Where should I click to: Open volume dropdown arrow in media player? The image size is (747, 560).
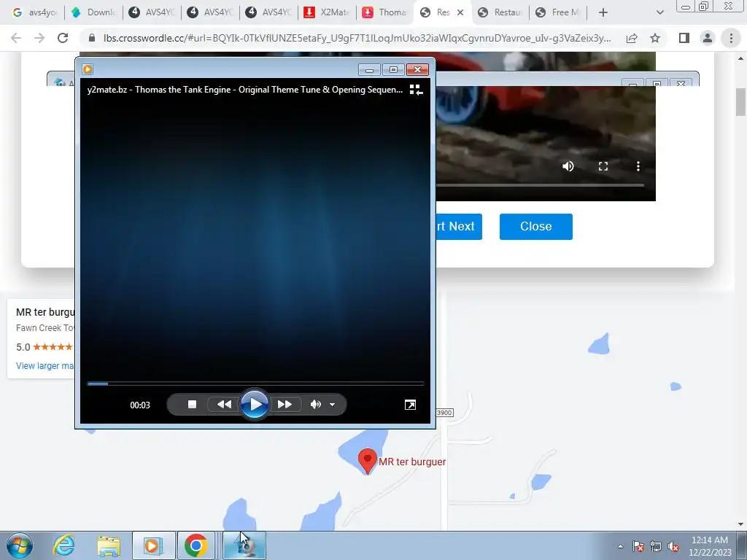click(x=332, y=405)
